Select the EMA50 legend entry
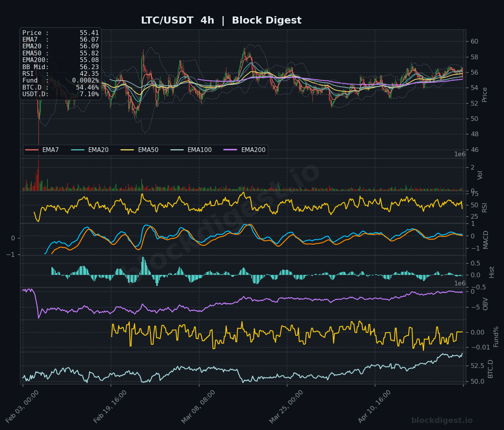504x430 pixels. click(140, 150)
